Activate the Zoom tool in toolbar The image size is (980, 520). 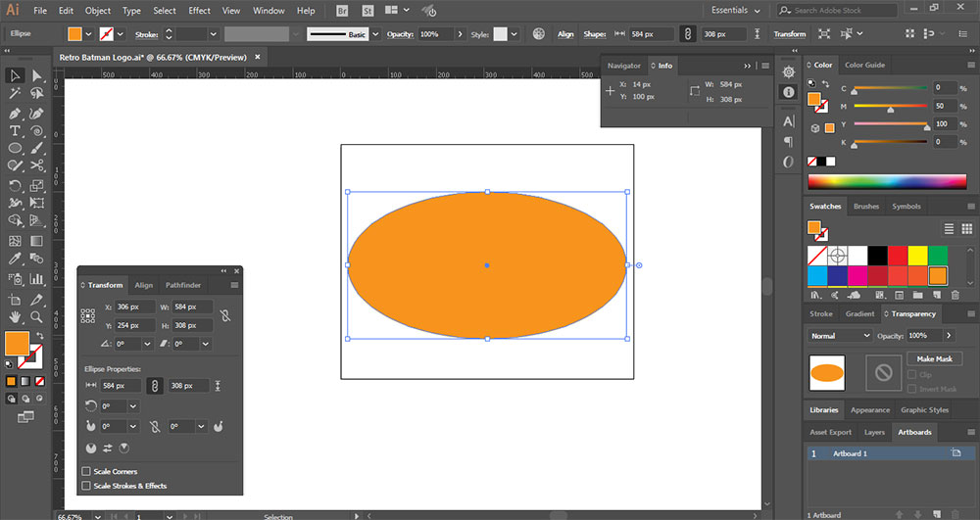(x=37, y=316)
